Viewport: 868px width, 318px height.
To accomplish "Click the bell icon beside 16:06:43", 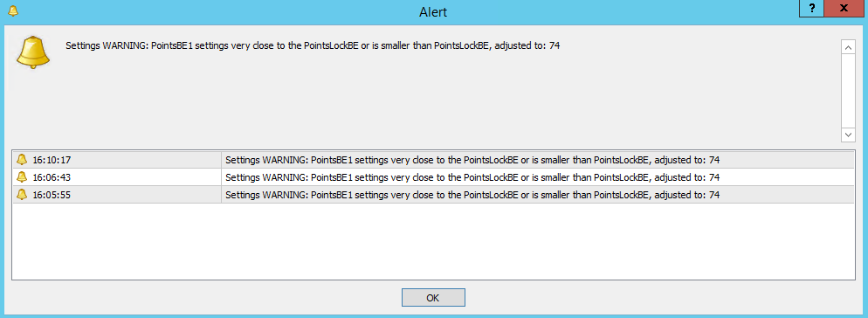I will [22, 177].
